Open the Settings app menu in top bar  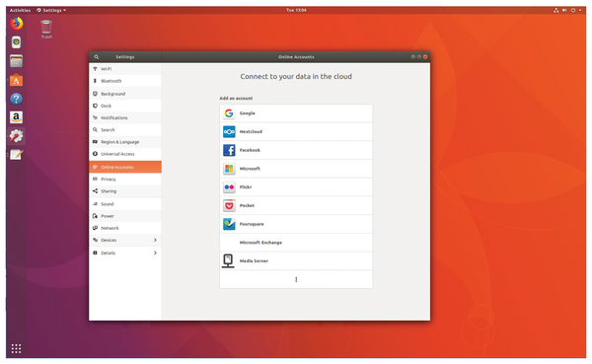click(51, 10)
